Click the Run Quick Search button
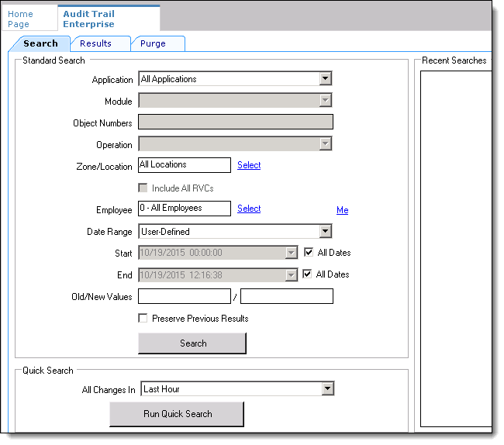This screenshot has width=504, height=445. [x=177, y=414]
